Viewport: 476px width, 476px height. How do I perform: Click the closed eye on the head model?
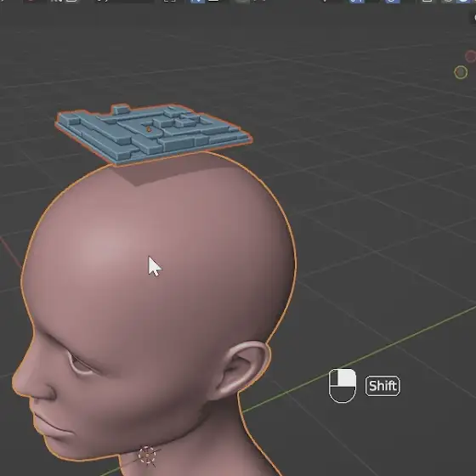tap(82, 365)
